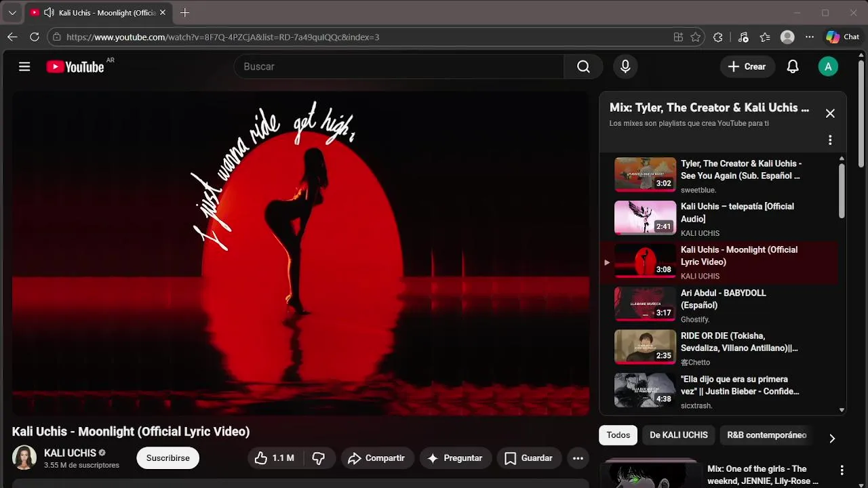The height and width of the screenshot is (488, 868).
Task: Open the account avatar menu
Action: point(828,66)
